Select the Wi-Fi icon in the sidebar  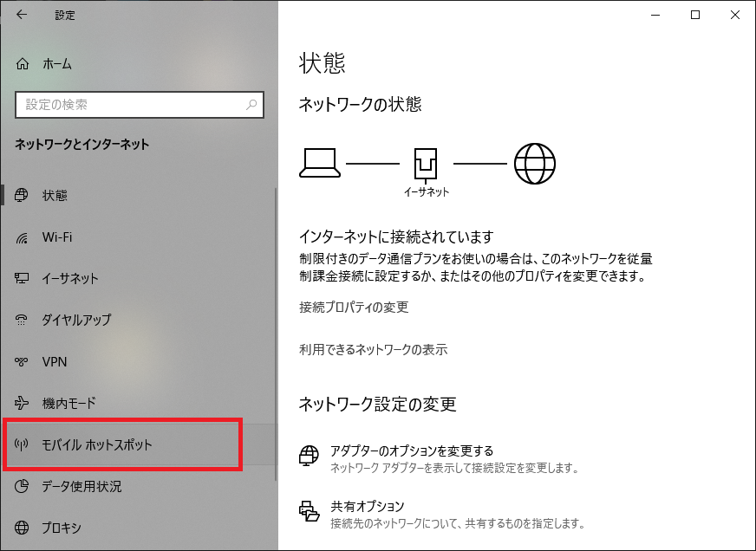(x=23, y=237)
